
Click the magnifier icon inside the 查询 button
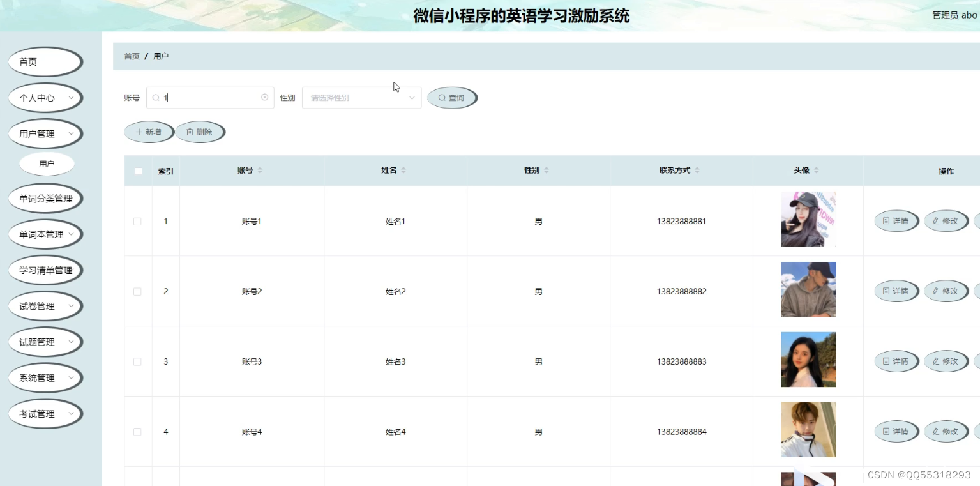coord(442,97)
